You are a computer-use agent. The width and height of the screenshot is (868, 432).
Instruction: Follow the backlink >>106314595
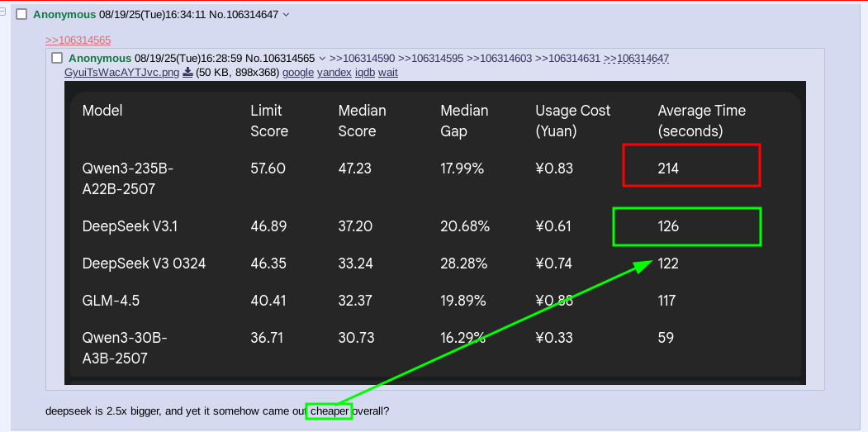(430, 58)
